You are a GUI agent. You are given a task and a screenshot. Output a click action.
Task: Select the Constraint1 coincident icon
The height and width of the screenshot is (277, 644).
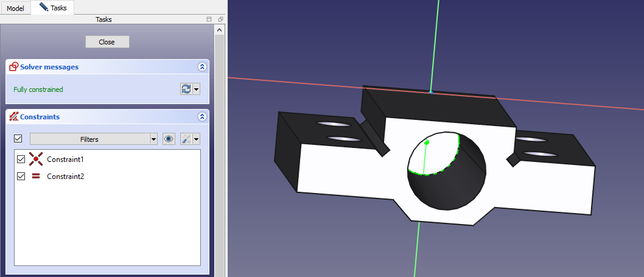coord(36,160)
